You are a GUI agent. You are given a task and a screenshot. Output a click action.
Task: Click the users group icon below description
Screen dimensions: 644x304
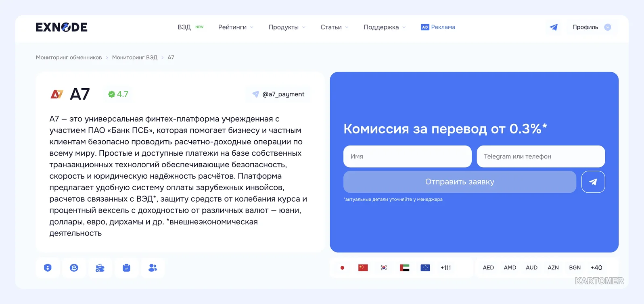(153, 268)
